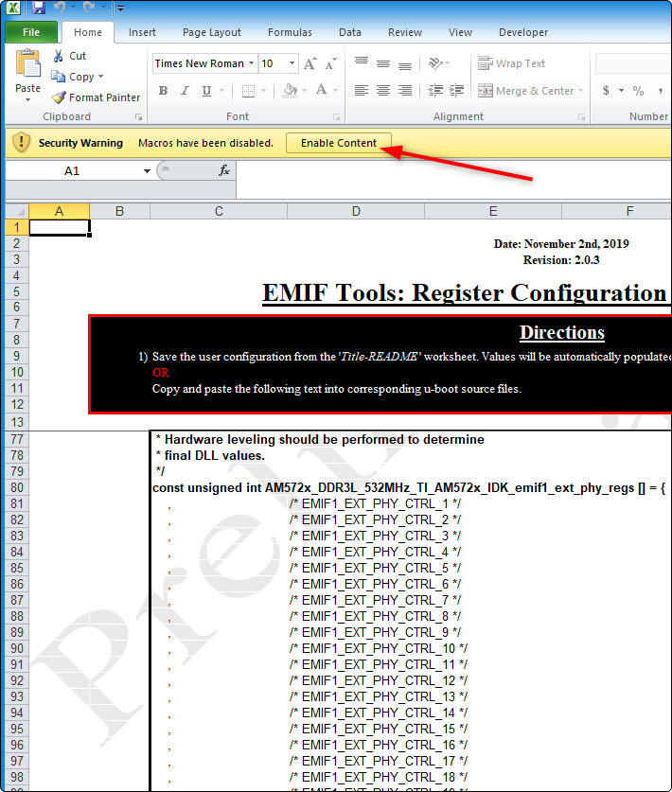Click the Wrap Text button

coord(511,63)
